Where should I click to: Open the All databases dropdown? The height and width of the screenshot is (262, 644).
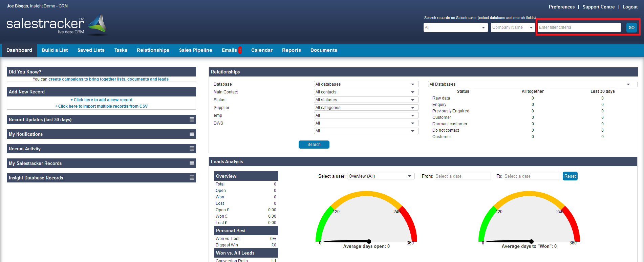(x=366, y=84)
